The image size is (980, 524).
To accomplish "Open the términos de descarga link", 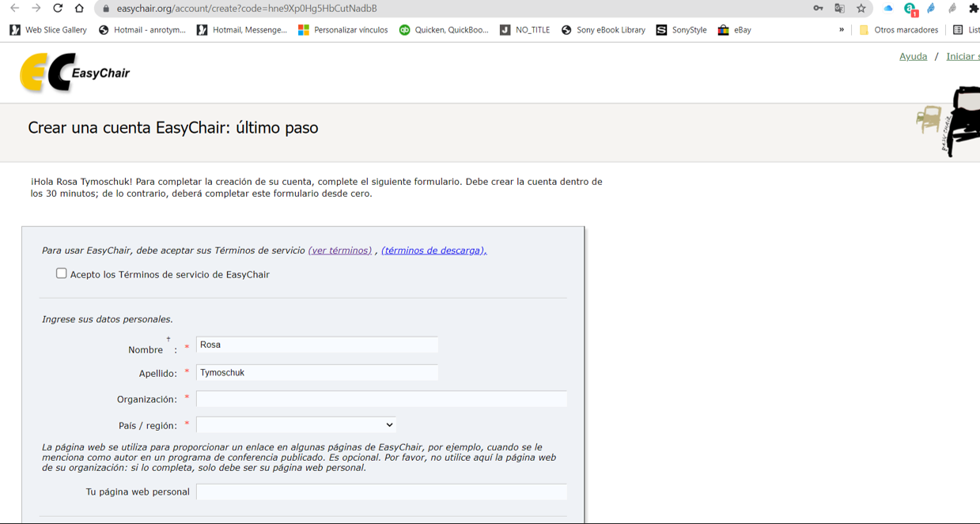I will pyautogui.click(x=434, y=251).
